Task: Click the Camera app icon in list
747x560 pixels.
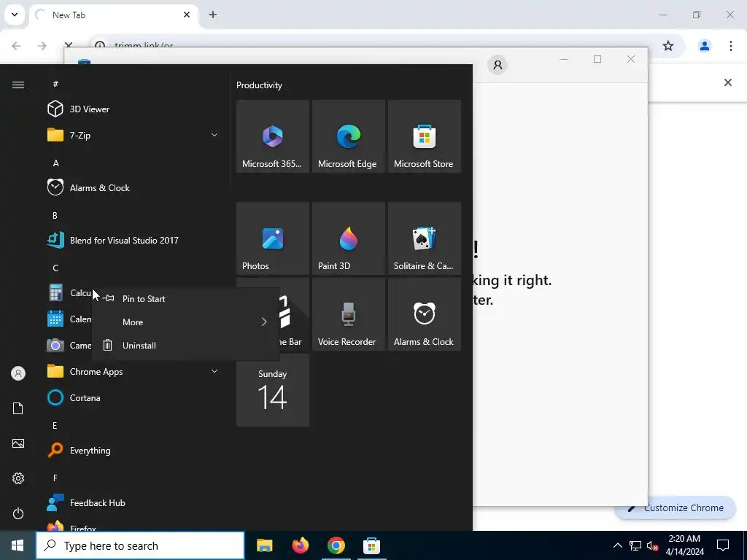Action: click(55, 345)
